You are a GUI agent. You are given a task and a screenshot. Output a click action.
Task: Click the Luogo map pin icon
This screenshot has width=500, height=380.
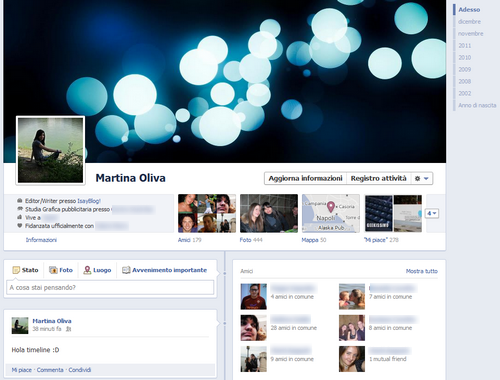pyautogui.click(x=87, y=270)
